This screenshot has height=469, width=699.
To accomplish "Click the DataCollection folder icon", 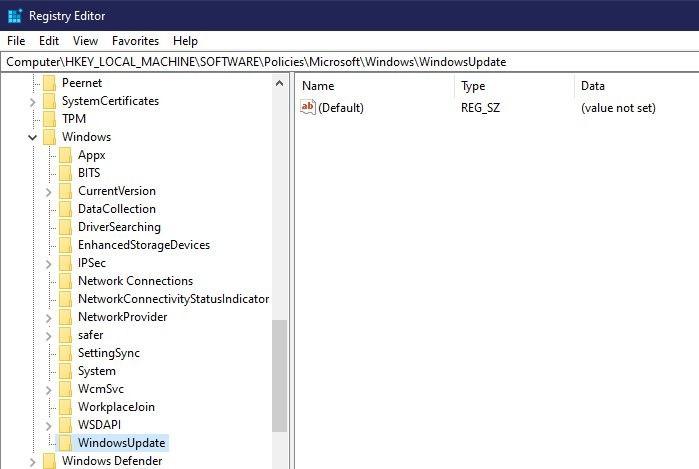I will pyautogui.click(x=66, y=209).
